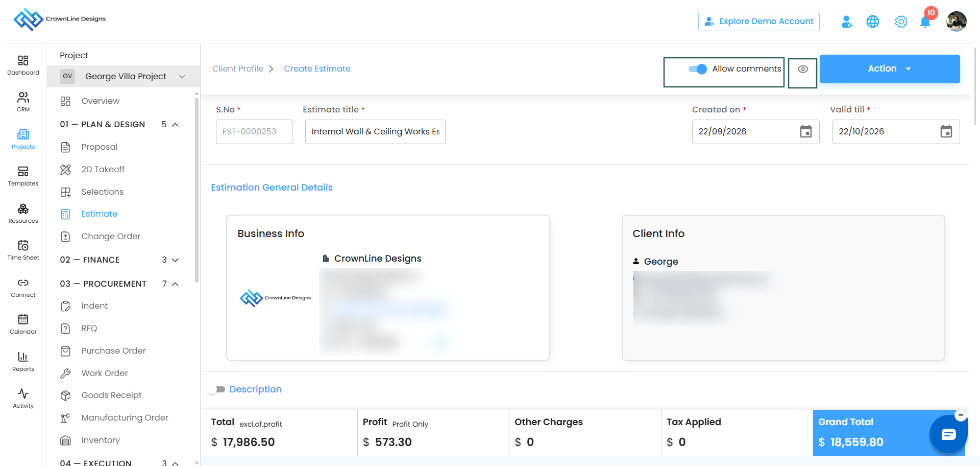Open Purchase Order menu item
The width and height of the screenshot is (980, 466).
113,351
